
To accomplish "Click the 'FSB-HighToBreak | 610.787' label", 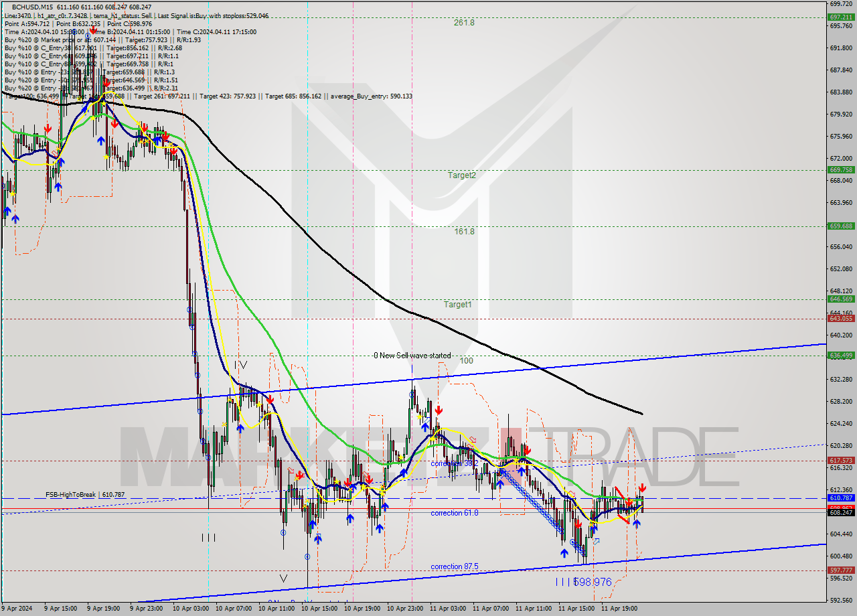I will tap(86, 494).
